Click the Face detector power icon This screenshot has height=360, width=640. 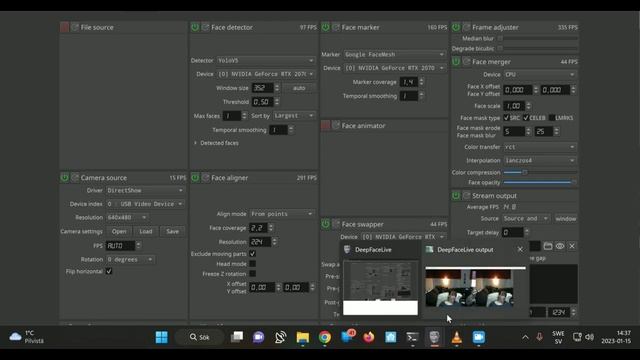[x=195, y=27]
